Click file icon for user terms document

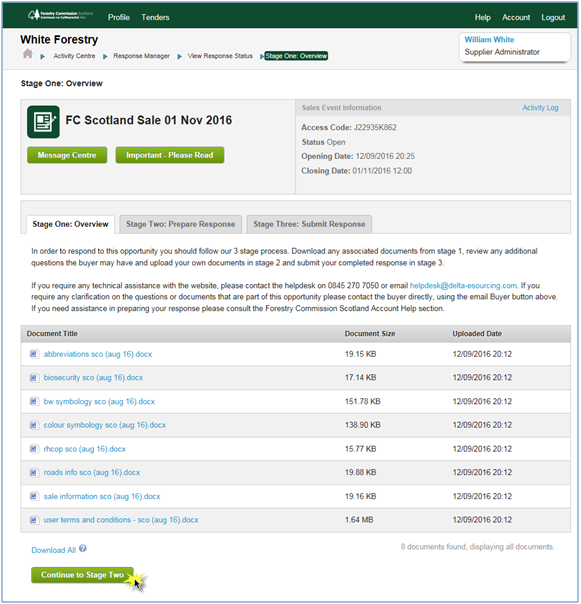coord(34,520)
